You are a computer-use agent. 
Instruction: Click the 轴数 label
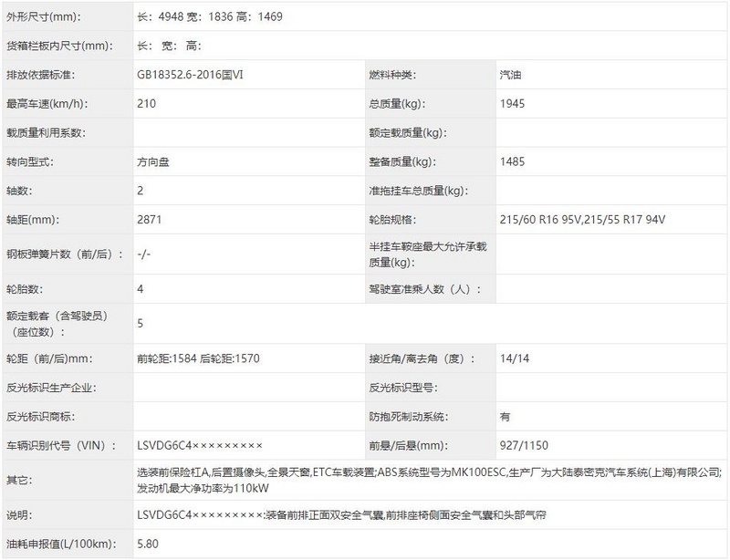pos(19,191)
